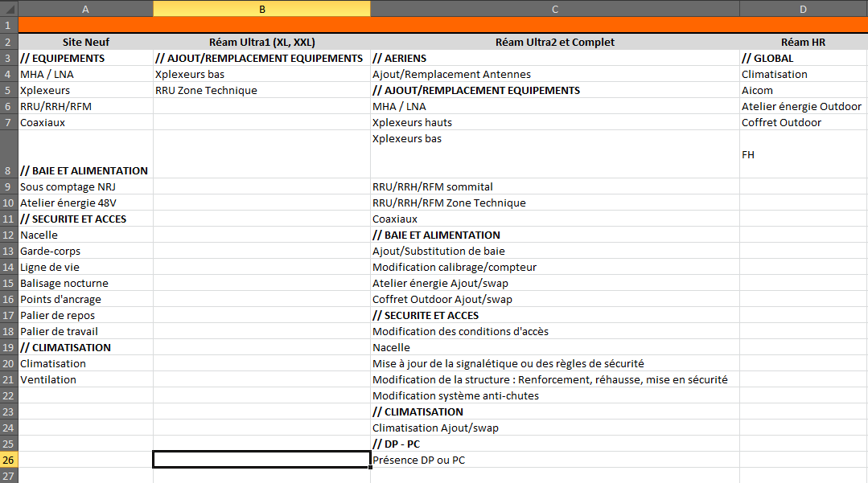Select column header C
Viewport: 868px width, 483px height.
pos(554,10)
